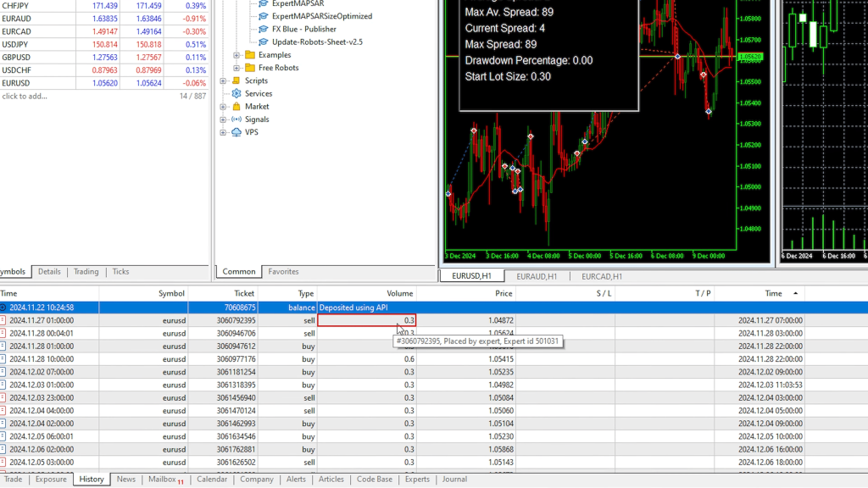Select the Update-Robots-Sheet-v2.5 expert
This screenshot has width=868, height=488.
[316, 42]
